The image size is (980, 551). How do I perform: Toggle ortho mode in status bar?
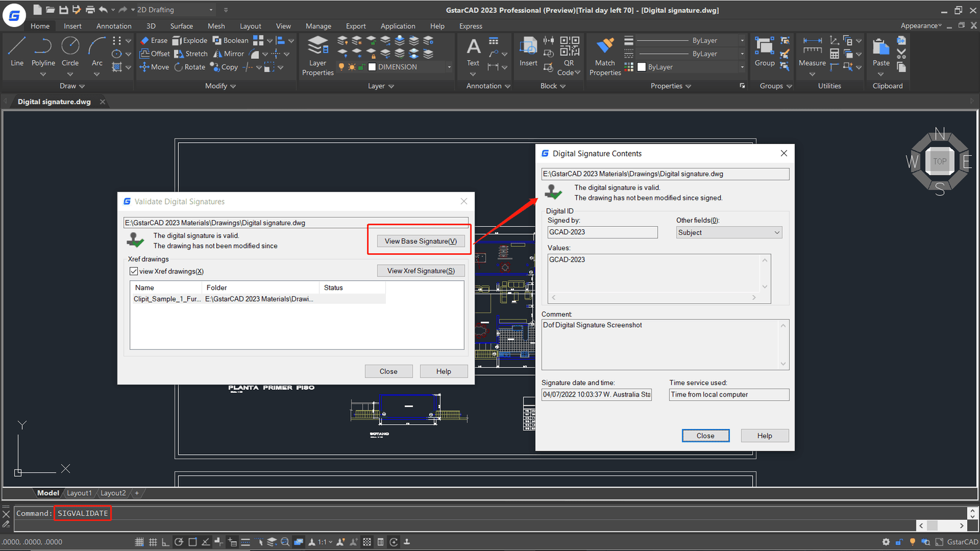pyautogui.click(x=165, y=542)
